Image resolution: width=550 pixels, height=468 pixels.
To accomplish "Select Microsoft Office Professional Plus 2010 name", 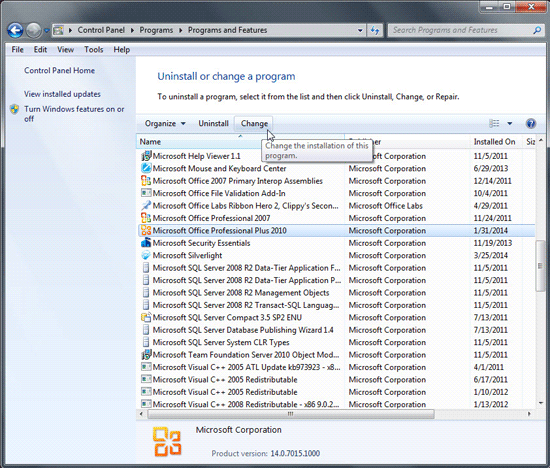I will click(x=220, y=230).
